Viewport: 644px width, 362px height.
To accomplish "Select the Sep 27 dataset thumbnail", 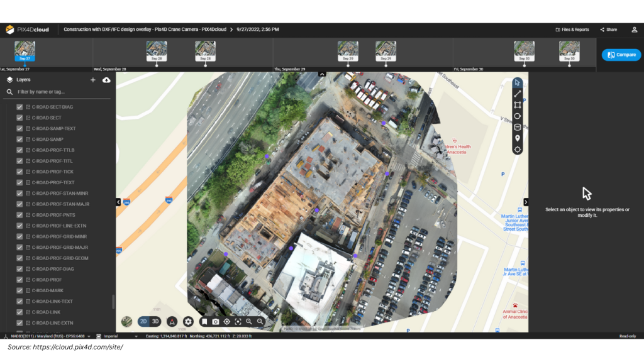I will click(25, 51).
